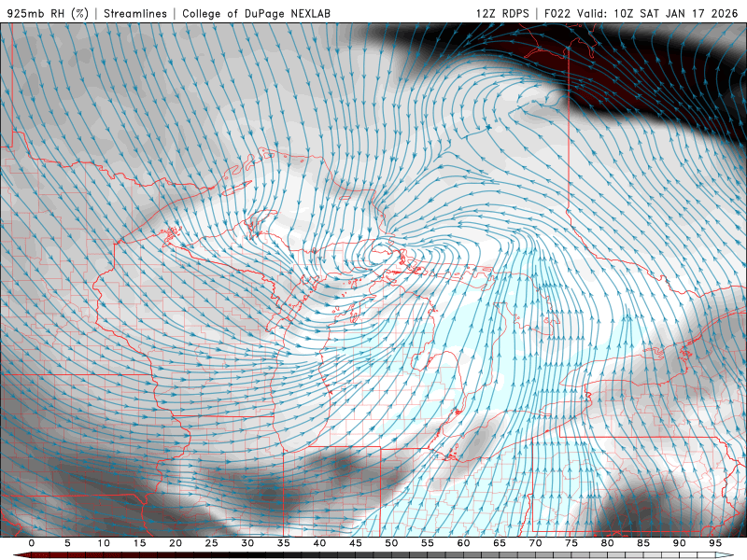Click the '0' value on color scale
747x560 pixels.
[x=32, y=543]
